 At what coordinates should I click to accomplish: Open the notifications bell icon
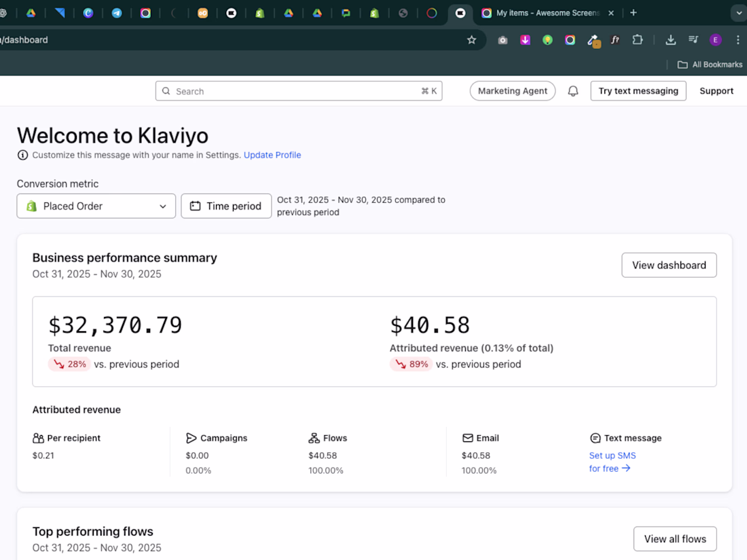coord(573,91)
